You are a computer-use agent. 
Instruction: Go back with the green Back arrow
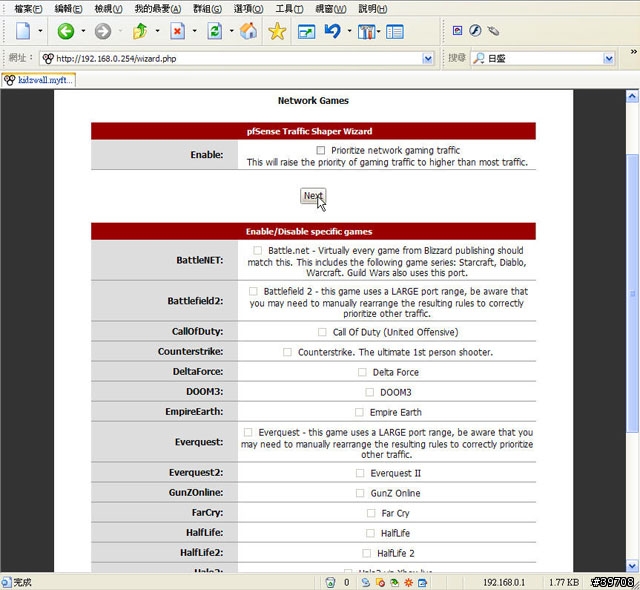click(65, 31)
